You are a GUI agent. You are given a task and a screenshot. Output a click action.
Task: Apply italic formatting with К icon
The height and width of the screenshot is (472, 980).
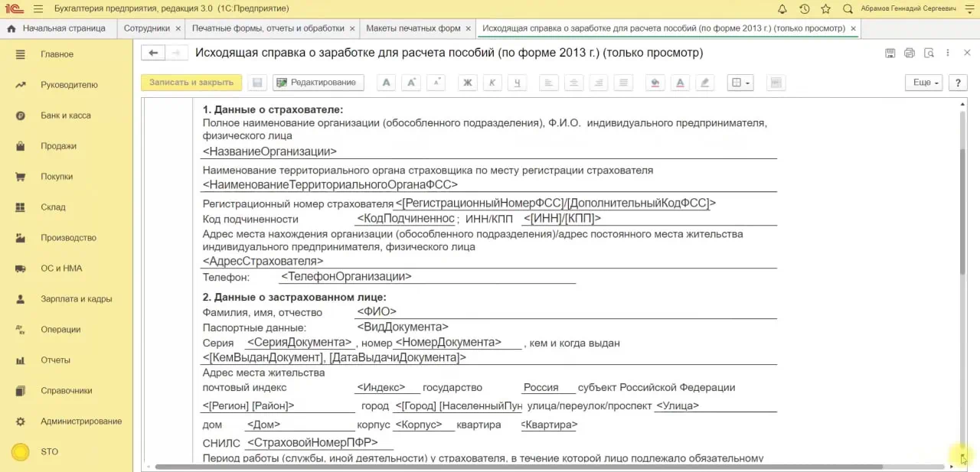pos(492,82)
